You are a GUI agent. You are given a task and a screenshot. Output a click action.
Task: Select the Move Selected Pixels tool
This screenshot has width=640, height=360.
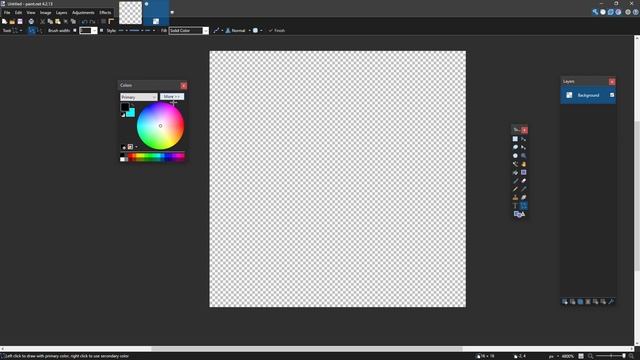pos(523,139)
